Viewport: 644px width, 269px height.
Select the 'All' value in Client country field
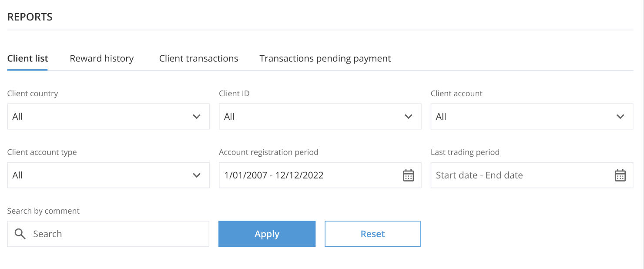pos(17,117)
